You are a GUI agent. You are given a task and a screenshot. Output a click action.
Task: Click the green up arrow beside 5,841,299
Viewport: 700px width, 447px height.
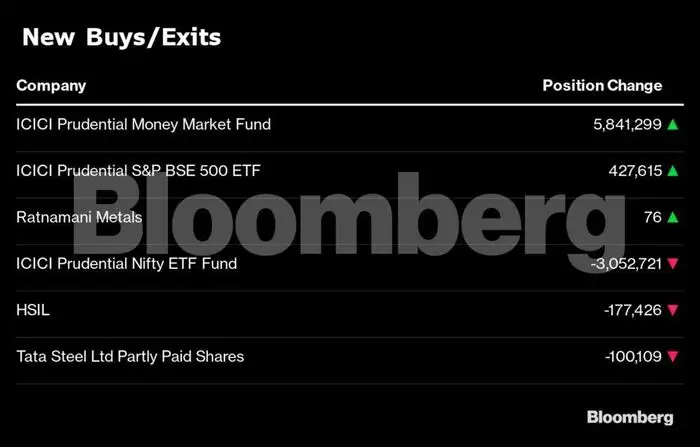click(x=673, y=125)
